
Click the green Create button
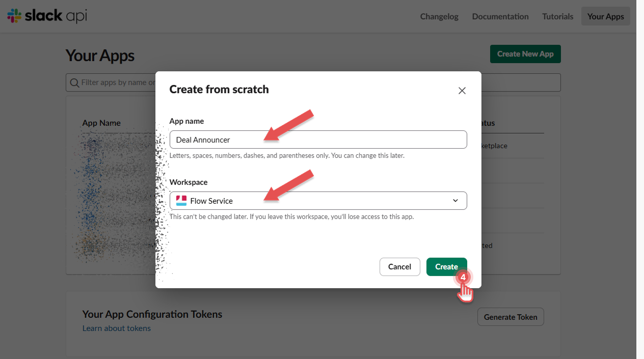tap(446, 267)
